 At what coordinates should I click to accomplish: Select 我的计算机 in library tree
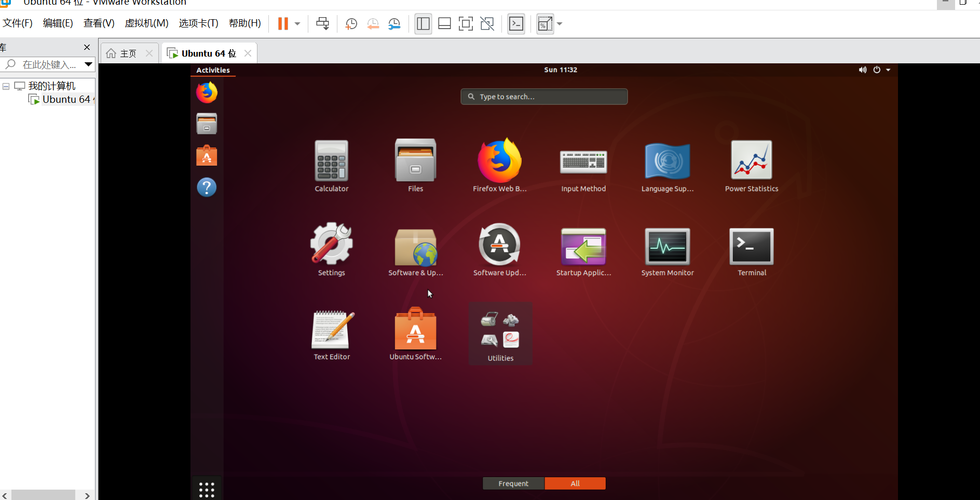point(45,86)
